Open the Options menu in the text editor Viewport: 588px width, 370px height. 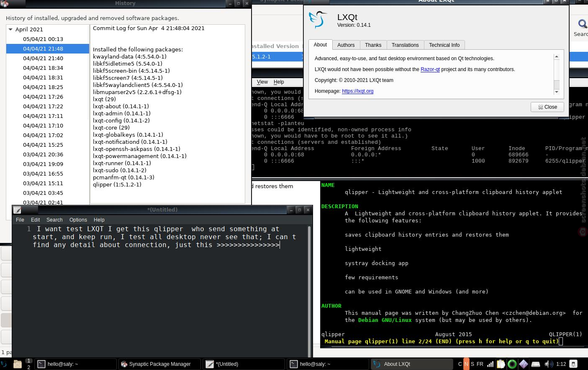[78, 219]
